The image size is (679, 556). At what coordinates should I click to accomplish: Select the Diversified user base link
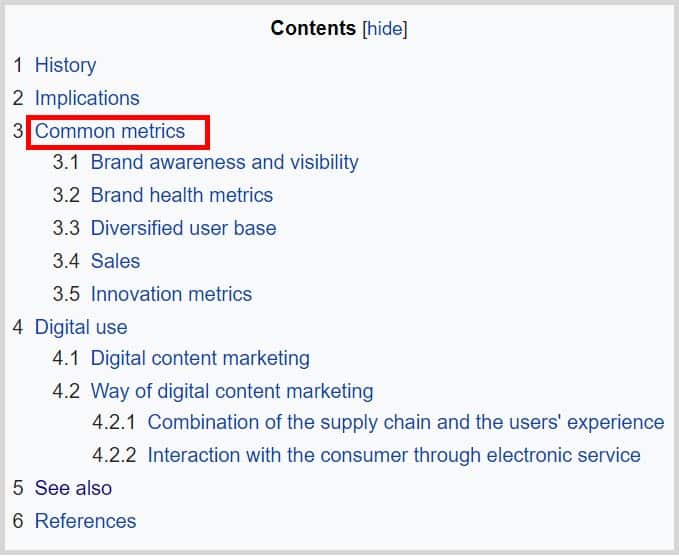[x=183, y=228]
